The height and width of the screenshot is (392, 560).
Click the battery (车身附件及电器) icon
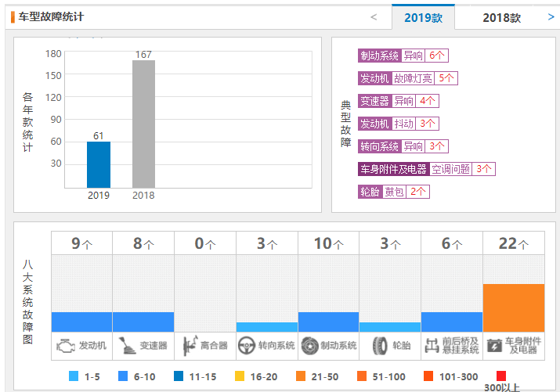coord(494,346)
